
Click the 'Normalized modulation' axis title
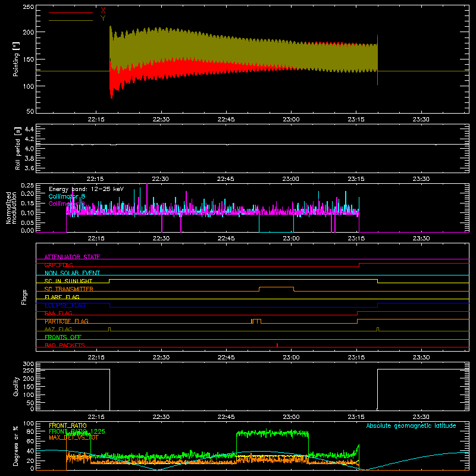click(x=11, y=208)
